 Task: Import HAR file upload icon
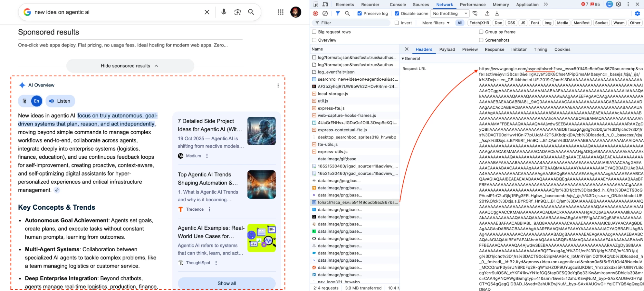[x=487, y=13]
